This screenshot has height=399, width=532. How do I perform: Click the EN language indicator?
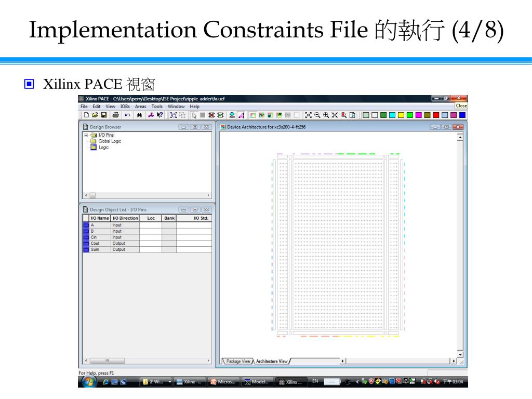[315, 381]
